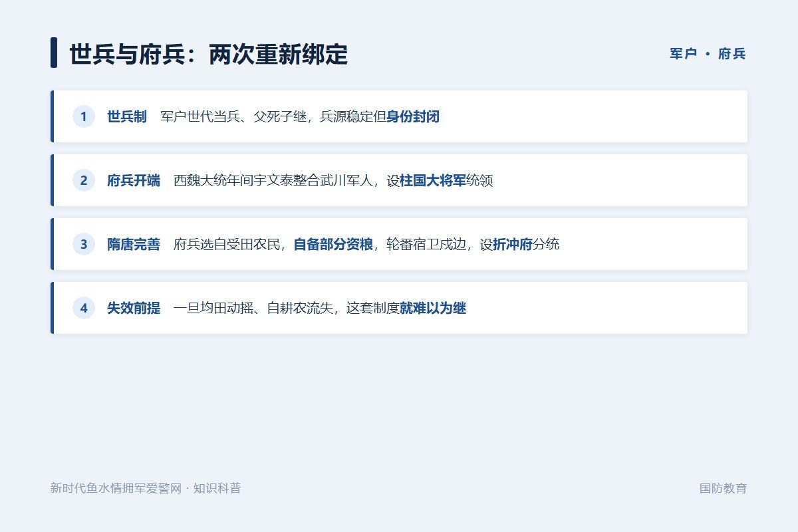Click text 西魏大统年间宇文泰整合武川军人
This screenshot has width=798, height=532.
tap(273, 181)
